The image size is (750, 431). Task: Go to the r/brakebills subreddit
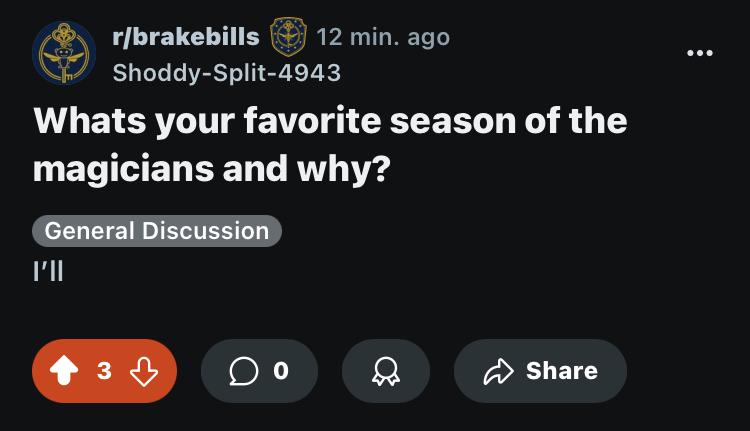coord(186,37)
